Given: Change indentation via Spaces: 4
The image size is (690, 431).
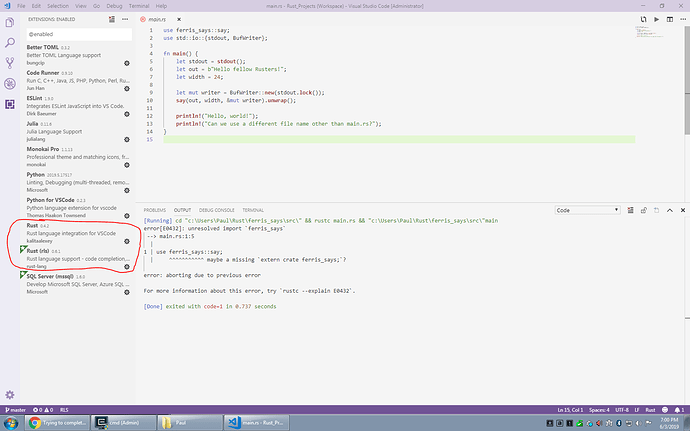Looking at the screenshot, I should click(x=599, y=410).
